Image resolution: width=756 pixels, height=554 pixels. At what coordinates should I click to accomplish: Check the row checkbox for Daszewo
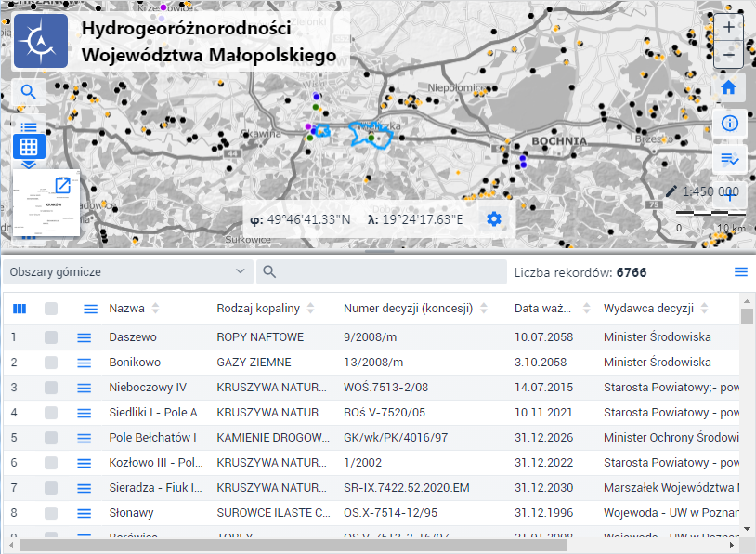[51, 337]
